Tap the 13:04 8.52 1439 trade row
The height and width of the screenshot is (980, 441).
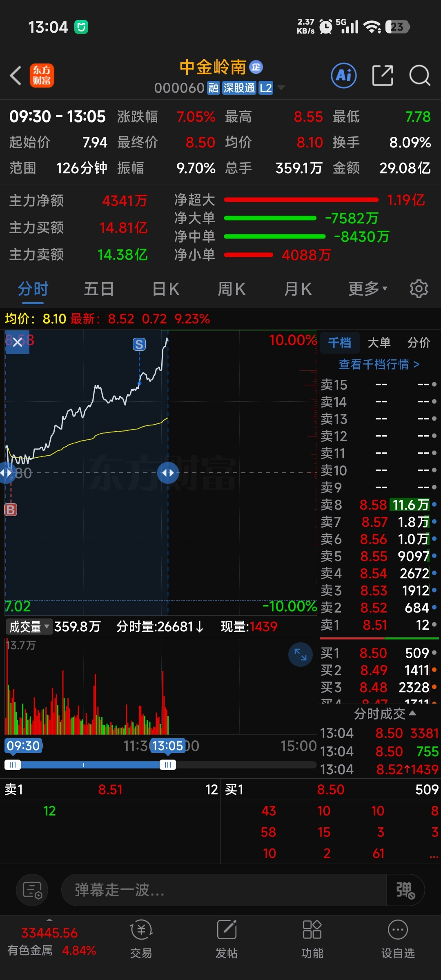point(379,769)
